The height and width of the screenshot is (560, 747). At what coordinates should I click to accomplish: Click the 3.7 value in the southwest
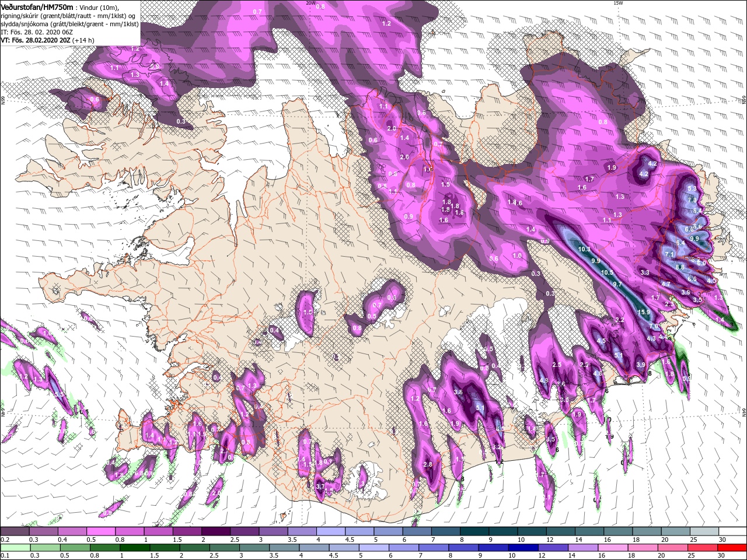click(320, 486)
